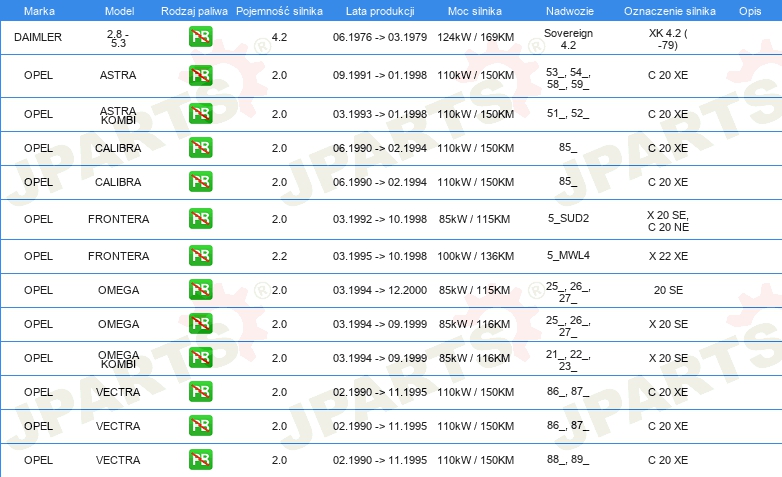Click the fuel icon in the ASTRA KOMBI row
Image resolution: width=782 pixels, height=477 pixels.
click(200, 114)
